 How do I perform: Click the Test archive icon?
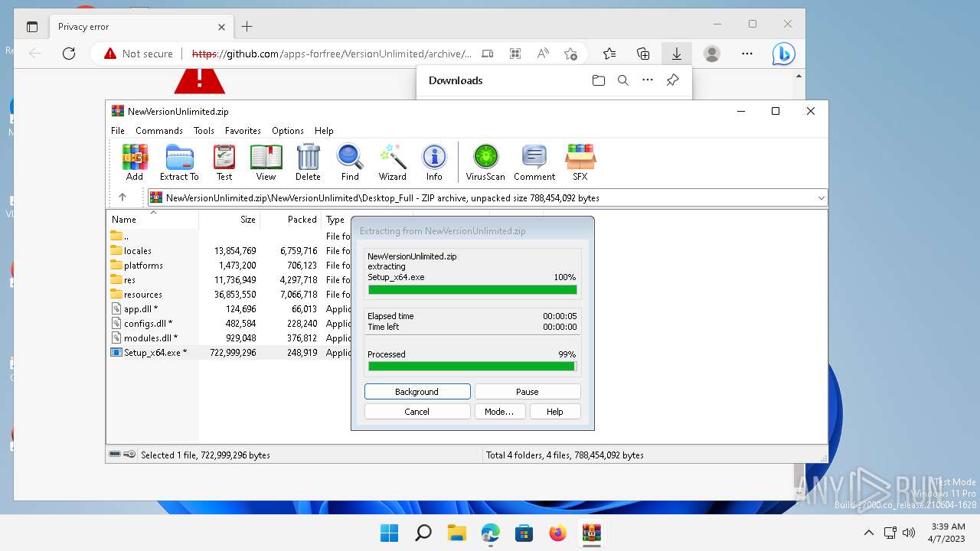pos(224,162)
